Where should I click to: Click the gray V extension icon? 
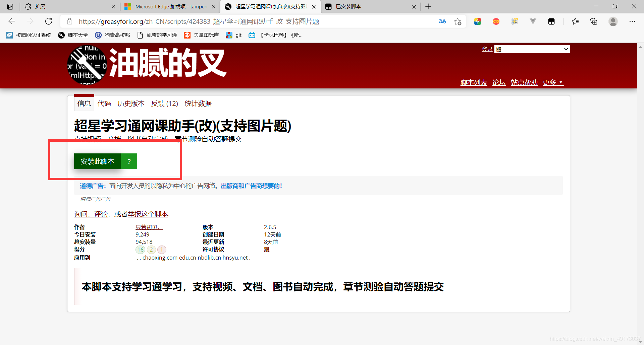pyautogui.click(x=533, y=21)
